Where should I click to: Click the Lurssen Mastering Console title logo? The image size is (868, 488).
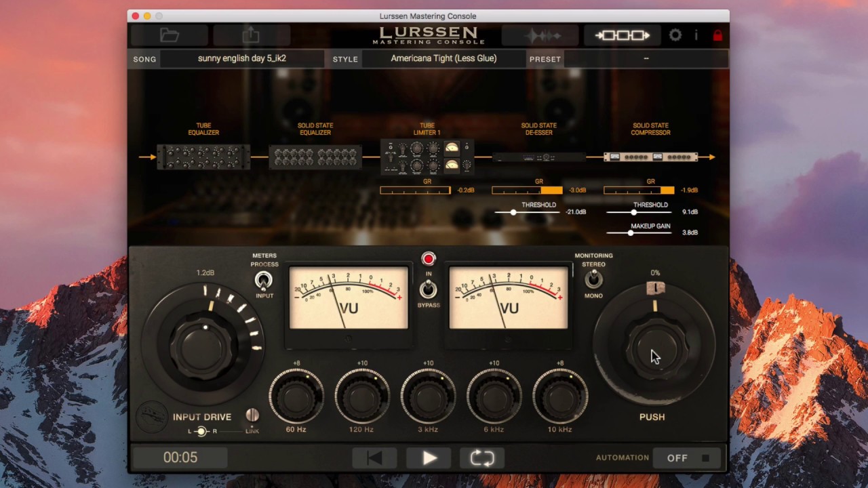coord(428,35)
